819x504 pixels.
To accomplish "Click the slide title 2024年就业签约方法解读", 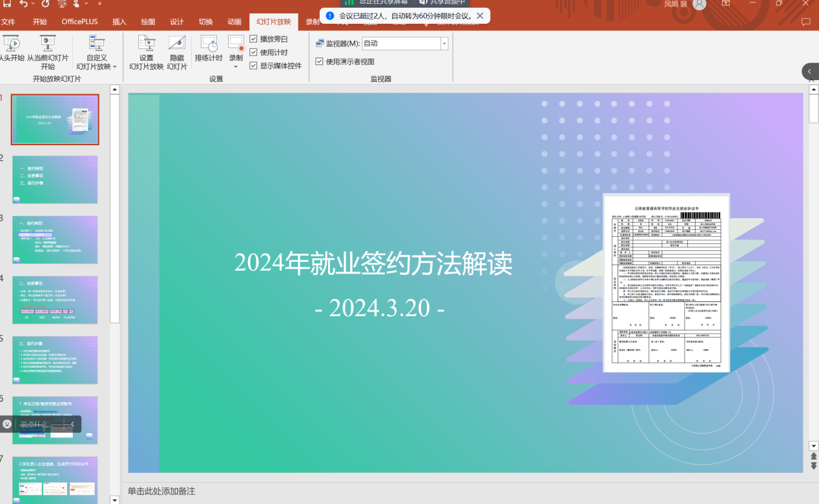I will click(x=373, y=263).
